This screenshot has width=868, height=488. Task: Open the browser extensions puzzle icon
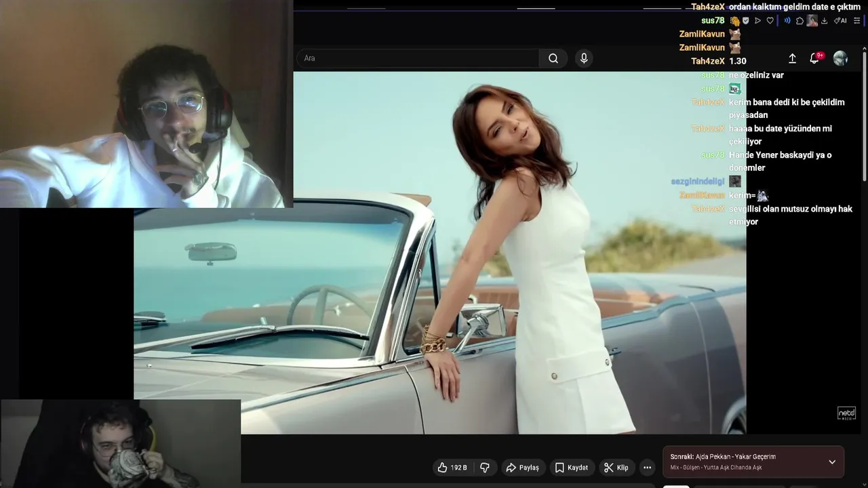800,21
